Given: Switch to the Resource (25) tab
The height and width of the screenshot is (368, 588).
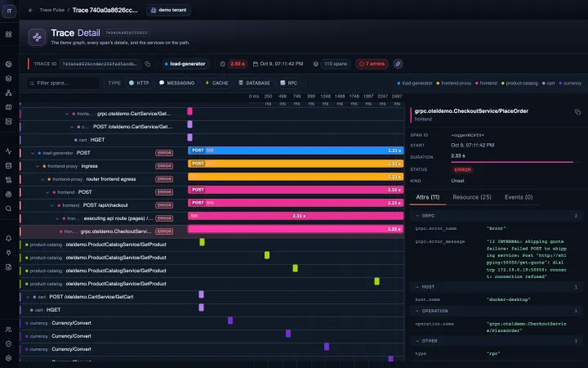Looking at the screenshot, I should coord(472,197).
